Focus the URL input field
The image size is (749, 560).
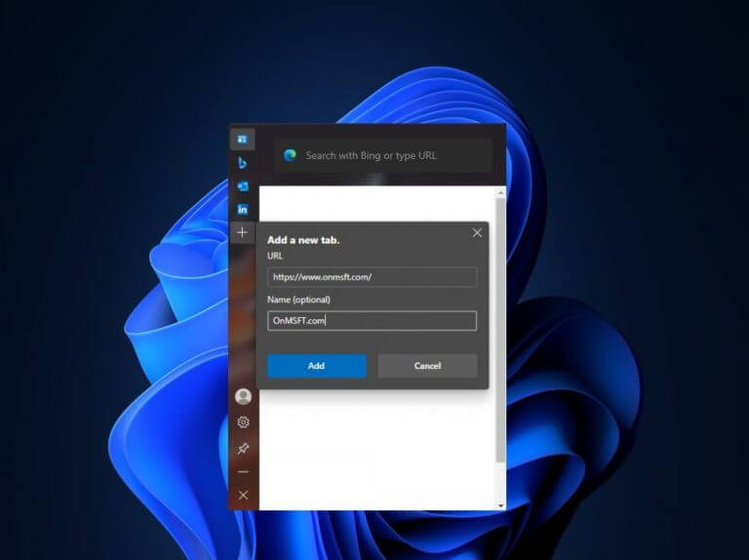tap(373, 277)
